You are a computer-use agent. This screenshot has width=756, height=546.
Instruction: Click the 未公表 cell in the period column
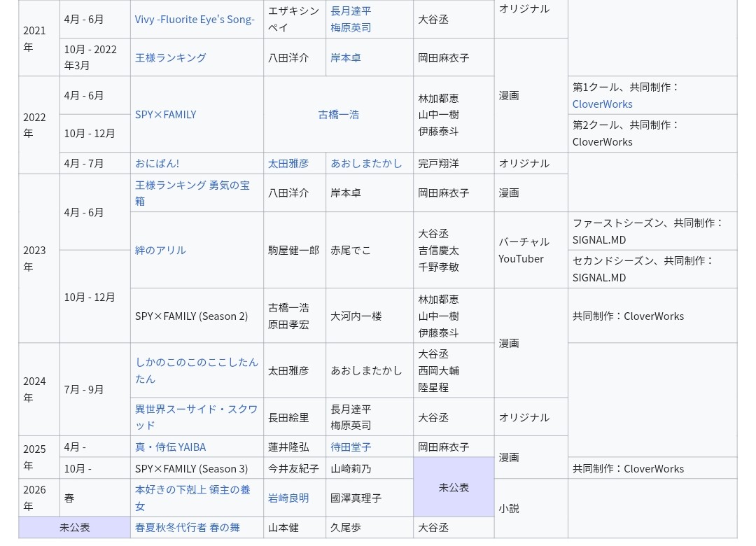pos(74,527)
